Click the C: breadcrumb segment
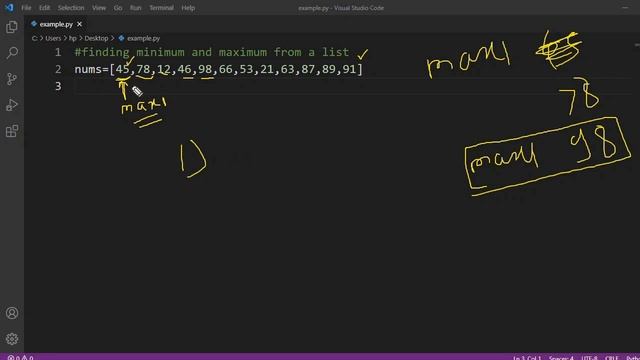 click(35, 38)
